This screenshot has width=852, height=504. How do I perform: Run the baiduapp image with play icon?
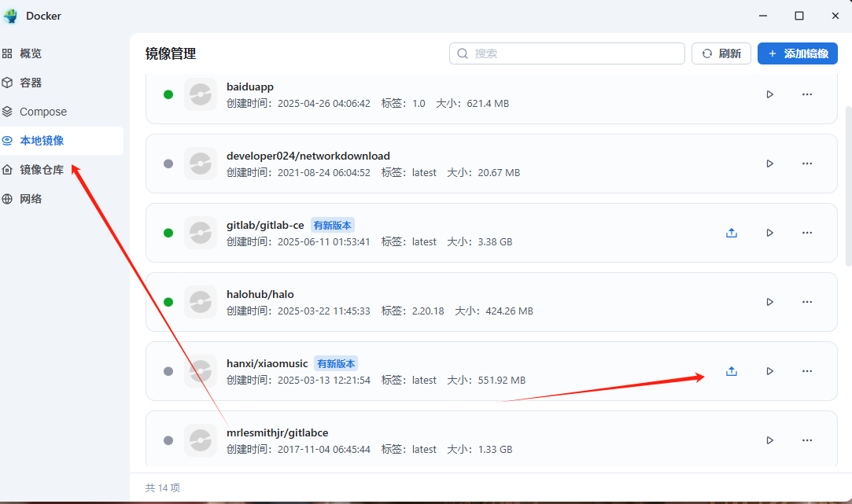(769, 94)
